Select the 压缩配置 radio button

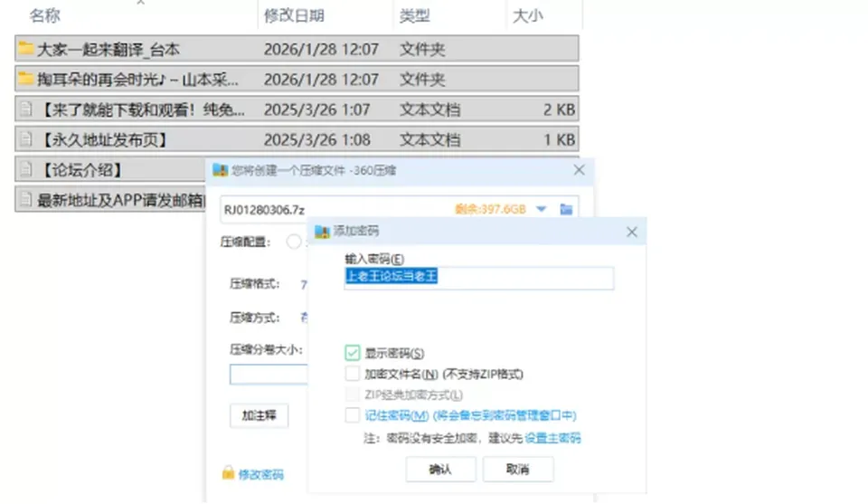coord(294,242)
